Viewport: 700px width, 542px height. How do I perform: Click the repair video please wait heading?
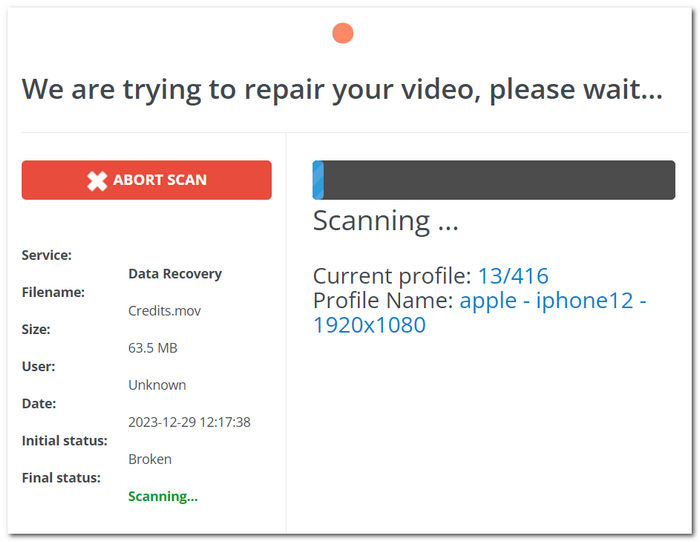[342, 89]
